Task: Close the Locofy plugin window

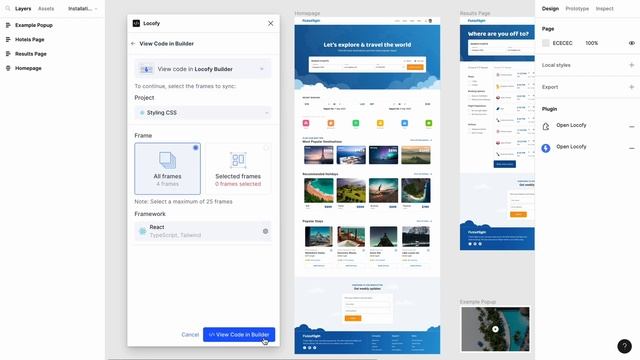Action: click(x=271, y=23)
